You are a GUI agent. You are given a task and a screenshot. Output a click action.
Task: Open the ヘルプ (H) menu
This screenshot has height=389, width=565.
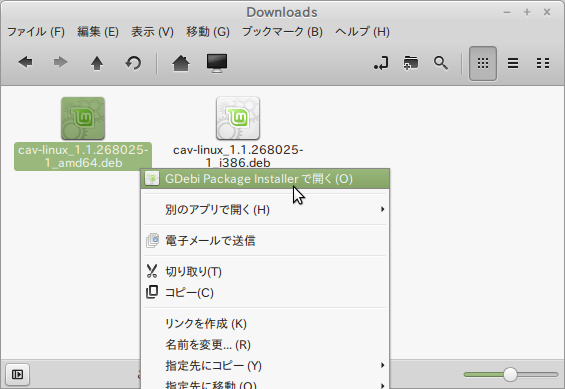pyautogui.click(x=362, y=32)
